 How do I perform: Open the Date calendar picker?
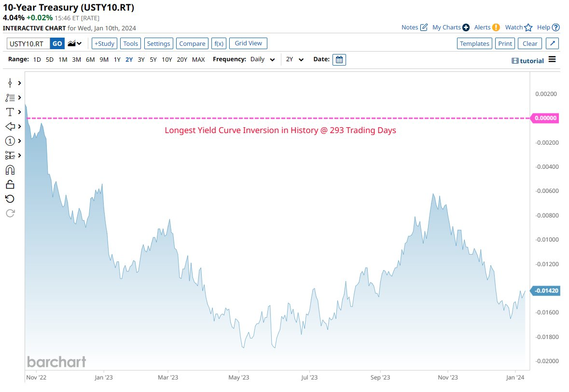click(x=339, y=59)
